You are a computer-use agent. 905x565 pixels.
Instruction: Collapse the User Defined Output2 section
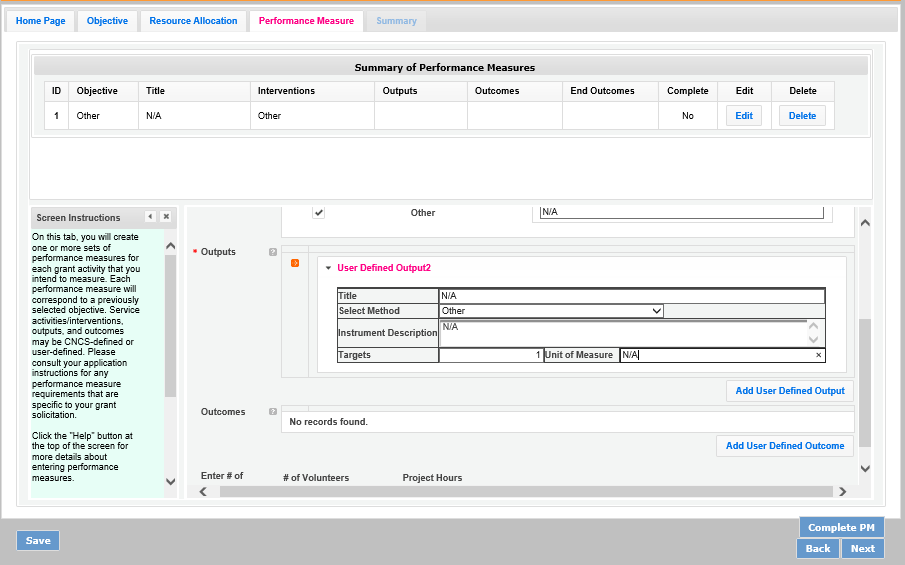(328, 268)
